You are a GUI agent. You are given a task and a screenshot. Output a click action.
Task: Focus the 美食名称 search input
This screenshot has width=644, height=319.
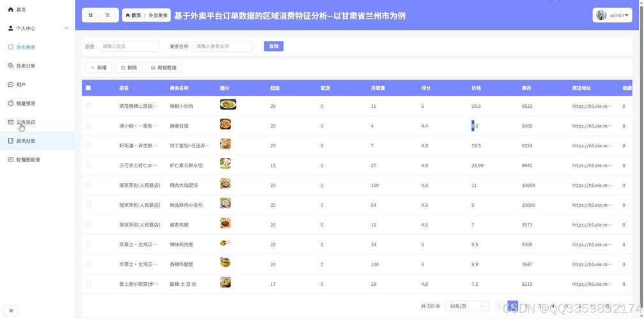tap(222, 47)
